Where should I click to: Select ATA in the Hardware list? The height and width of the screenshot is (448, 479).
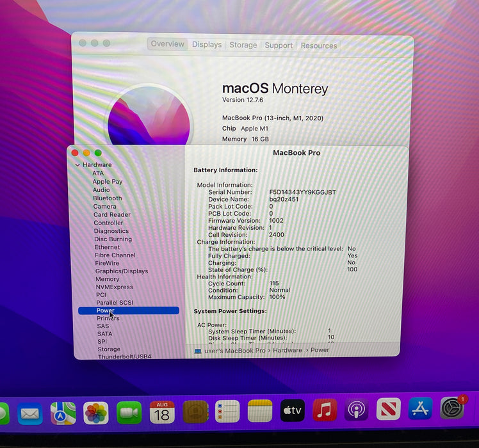coord(98,173)
